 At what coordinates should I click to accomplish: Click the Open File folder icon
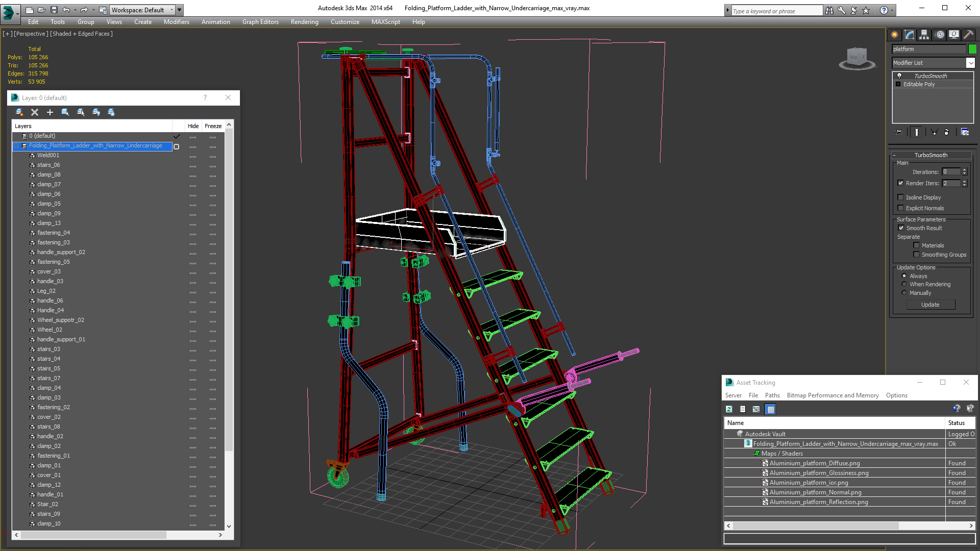click(42, 10)
